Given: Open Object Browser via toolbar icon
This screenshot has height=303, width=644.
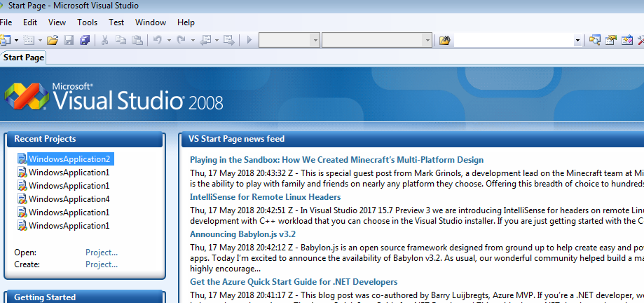Looking at the screenshot, I should click(626, 40).
